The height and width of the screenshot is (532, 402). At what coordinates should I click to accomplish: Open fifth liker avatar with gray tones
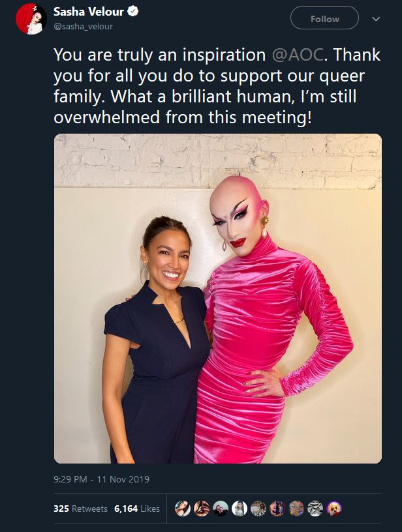(x=258, y=509)
